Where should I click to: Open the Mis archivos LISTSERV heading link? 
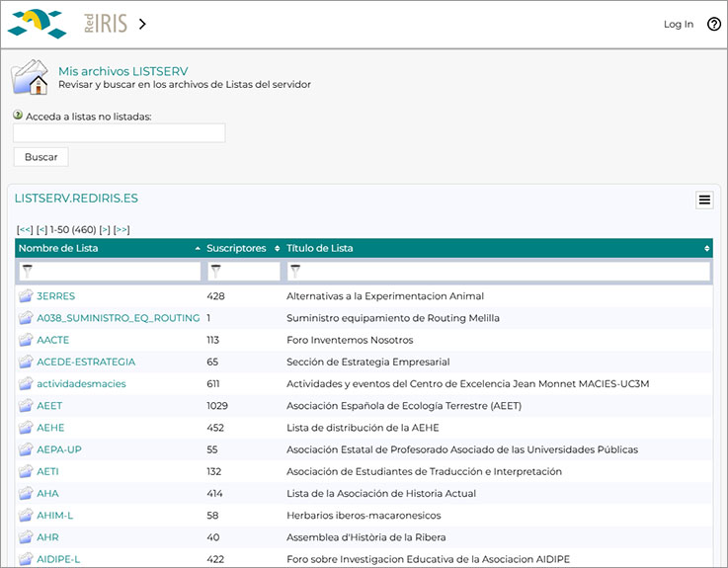tap(123, 71)
